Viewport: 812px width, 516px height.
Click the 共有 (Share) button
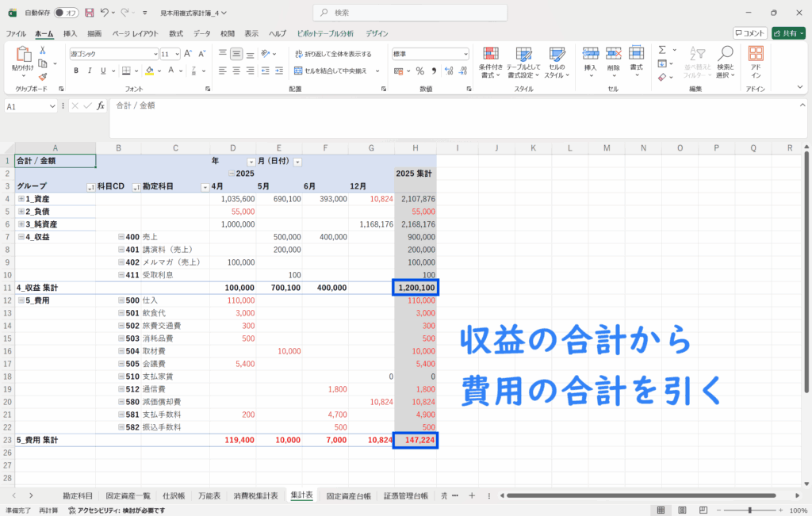(x=789, y=33)
